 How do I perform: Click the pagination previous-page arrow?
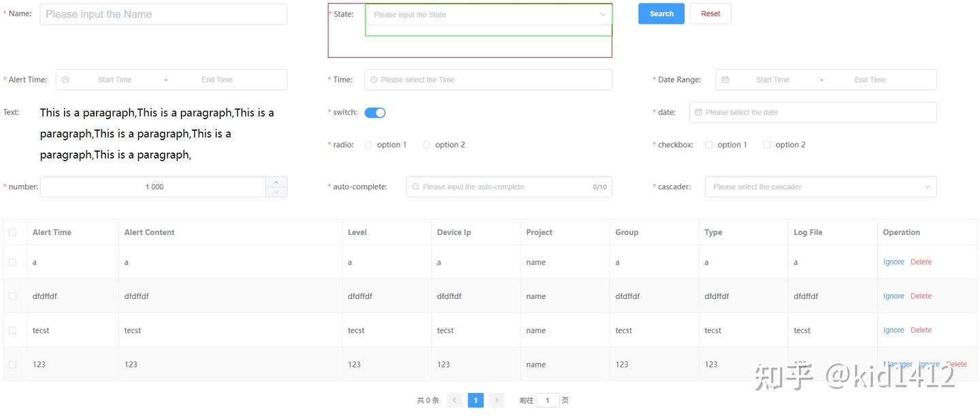click(455, 400)
